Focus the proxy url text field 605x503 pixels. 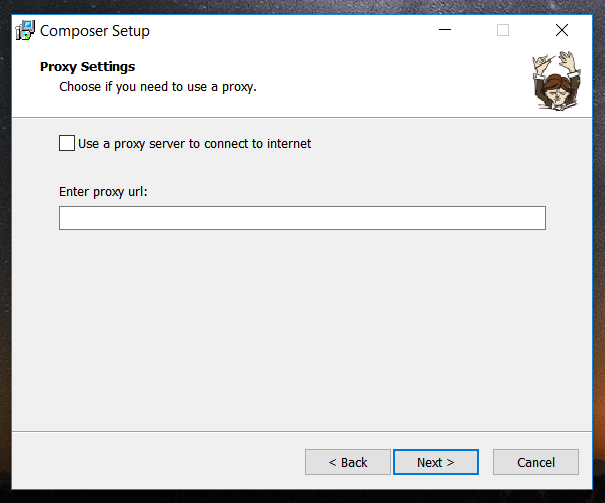coord(302,218)
